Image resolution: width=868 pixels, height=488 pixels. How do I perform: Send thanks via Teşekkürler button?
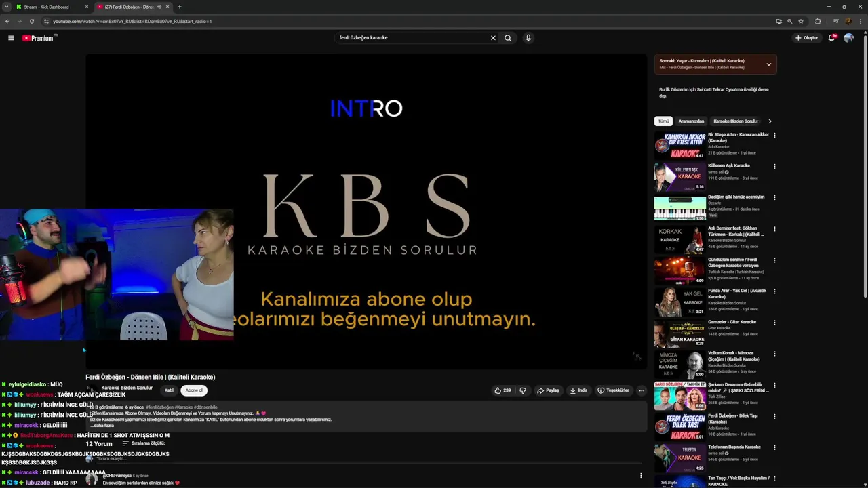pyautogui.click(x=613, y=390)
